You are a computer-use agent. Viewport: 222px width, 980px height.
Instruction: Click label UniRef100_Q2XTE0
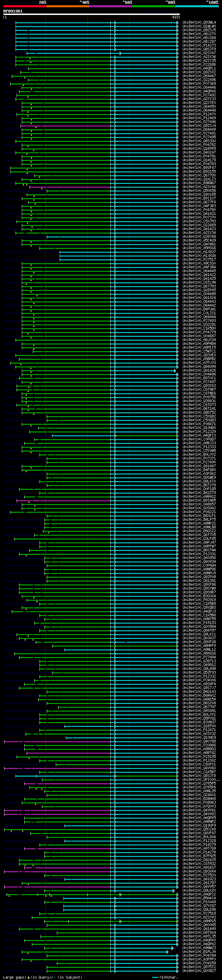pyautogui.click(x=199, y=103)
